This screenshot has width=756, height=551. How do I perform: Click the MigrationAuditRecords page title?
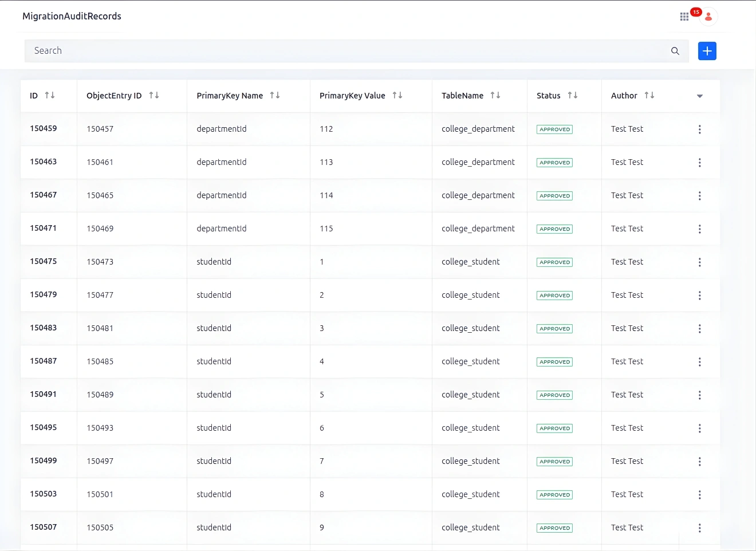click(72, 16)
